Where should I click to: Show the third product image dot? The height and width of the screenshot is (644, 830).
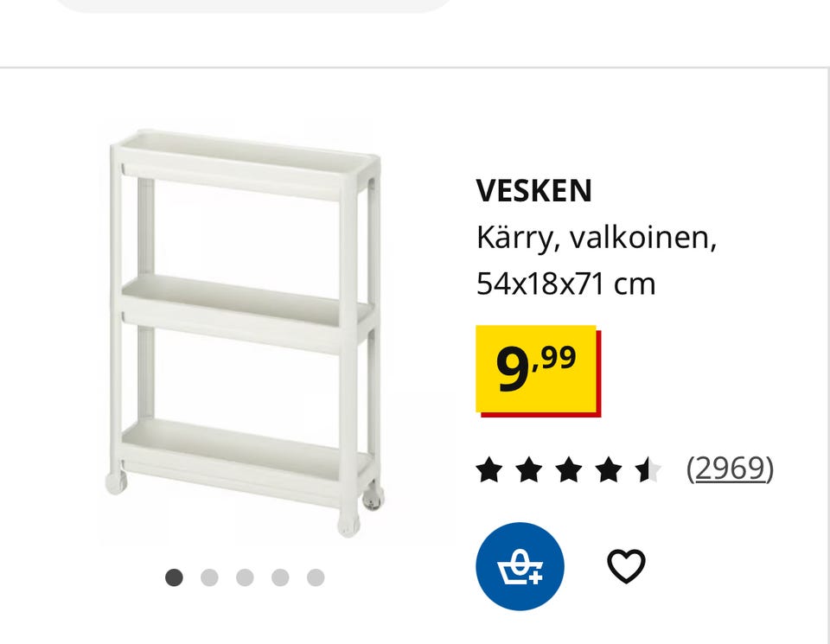click(x=245, y=577)
